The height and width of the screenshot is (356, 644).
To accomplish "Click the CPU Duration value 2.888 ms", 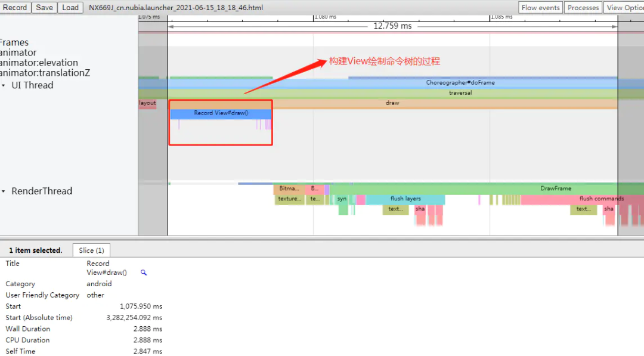I will [147, 340].
